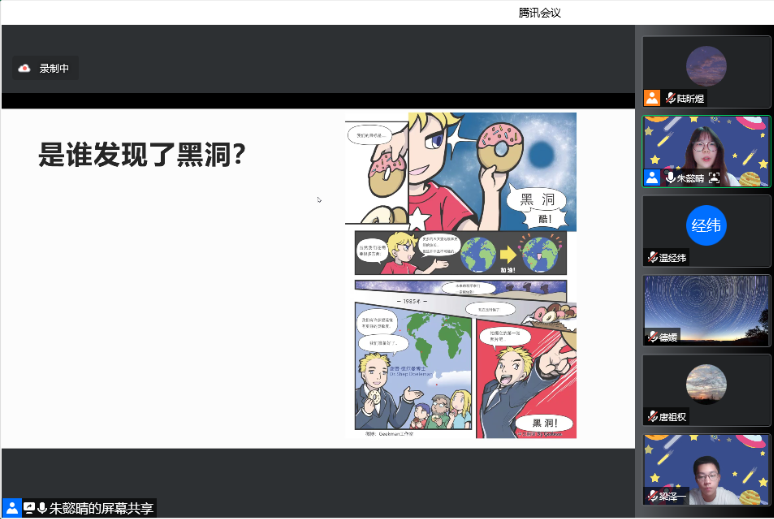Screen dimensions: 774x519
Task: Click muted microphone icon next to 陆昕煜
Action: pyautogui.click(x=670, y=98)
